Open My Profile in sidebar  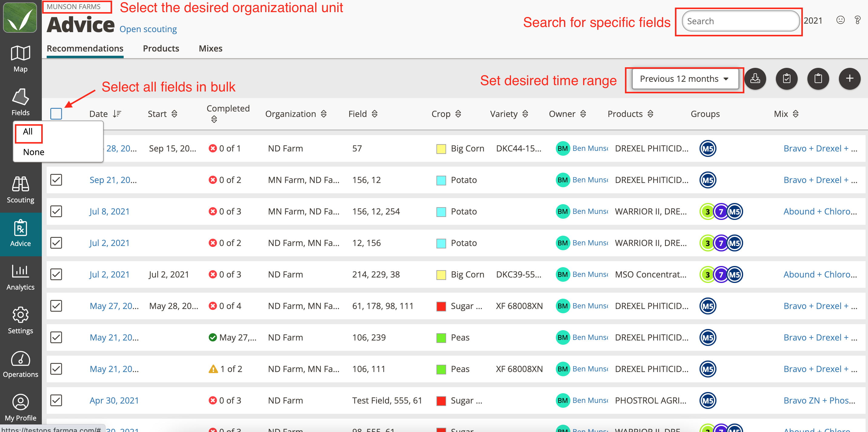(21, 408)
